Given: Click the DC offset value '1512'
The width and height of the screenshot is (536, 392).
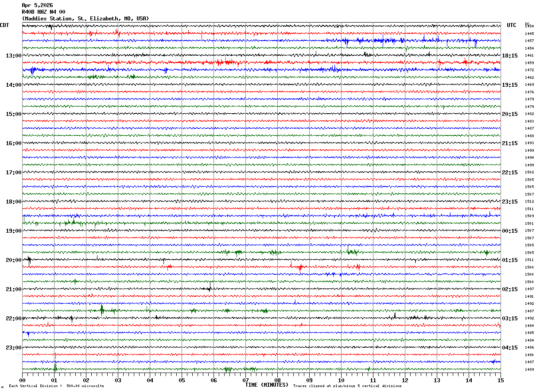Looking at the screenshot, I should pos(529,201).
